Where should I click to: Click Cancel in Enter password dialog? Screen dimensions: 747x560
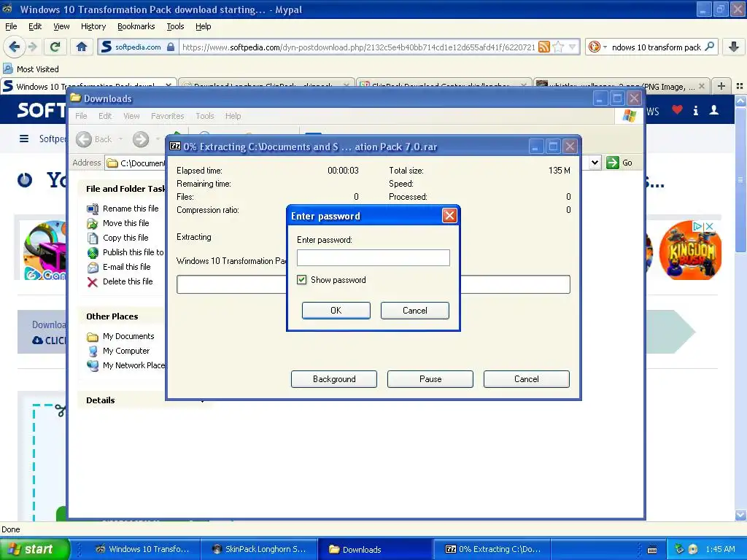coord(414,311)
